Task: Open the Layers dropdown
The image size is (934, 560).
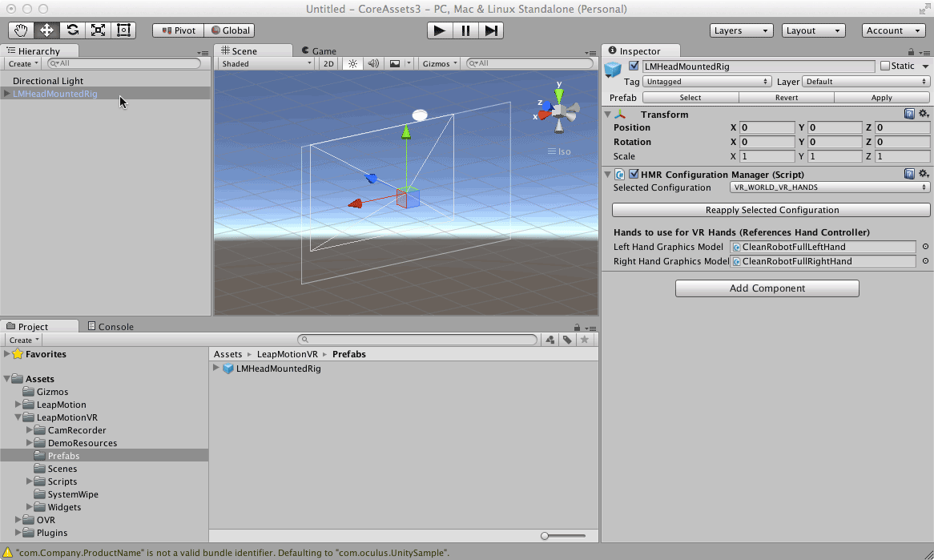Action: [742, 30]
